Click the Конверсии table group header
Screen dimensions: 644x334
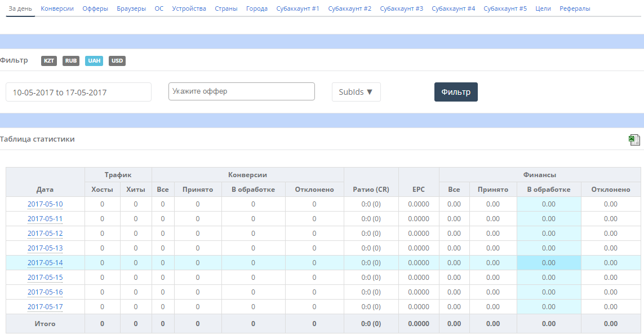248,175
